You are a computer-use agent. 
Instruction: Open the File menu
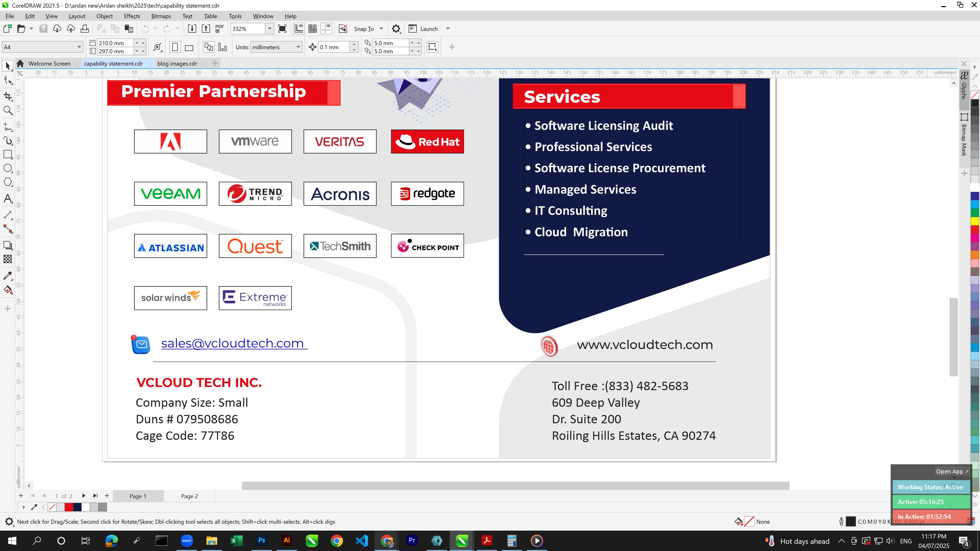[x=9, y=16]
